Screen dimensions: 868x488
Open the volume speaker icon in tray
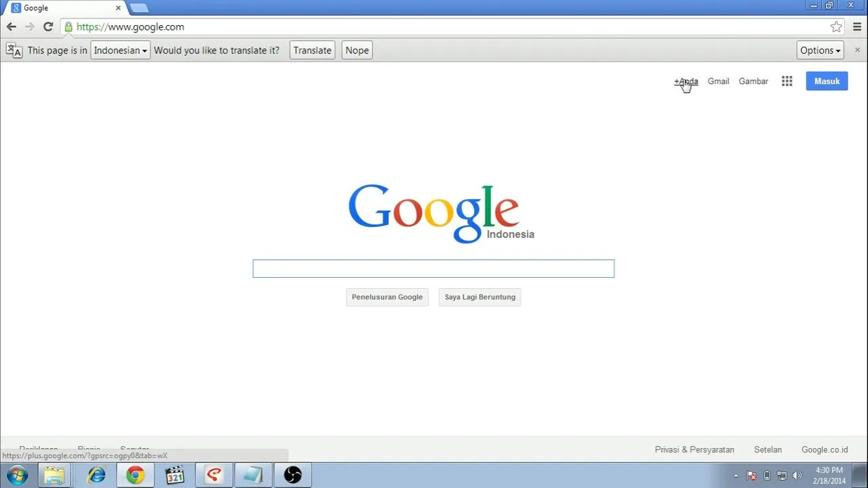[797, 476]
